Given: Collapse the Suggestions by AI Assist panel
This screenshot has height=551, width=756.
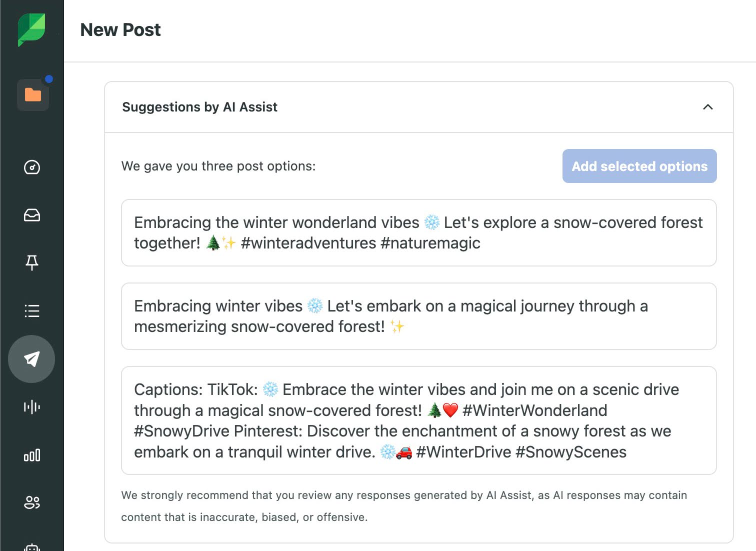Looking at the screenshot, I should 707,107.
